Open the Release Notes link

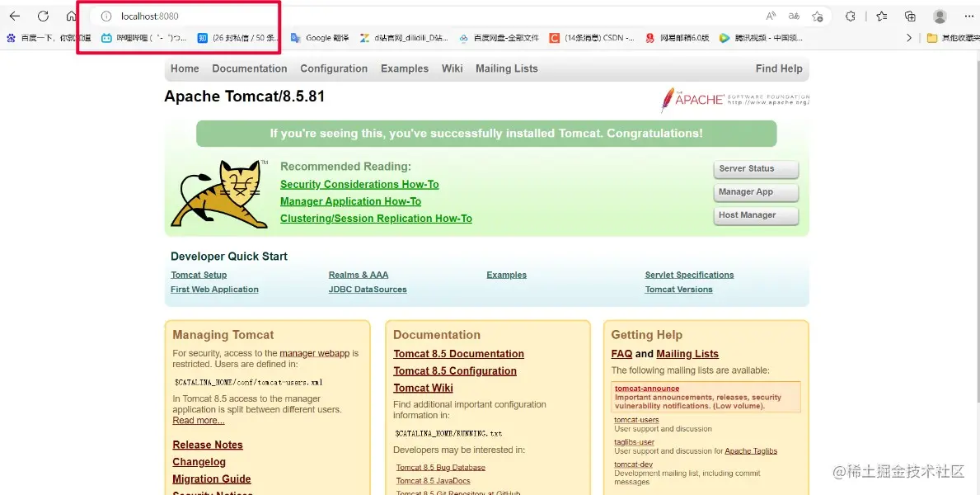[x=208, y=445]
